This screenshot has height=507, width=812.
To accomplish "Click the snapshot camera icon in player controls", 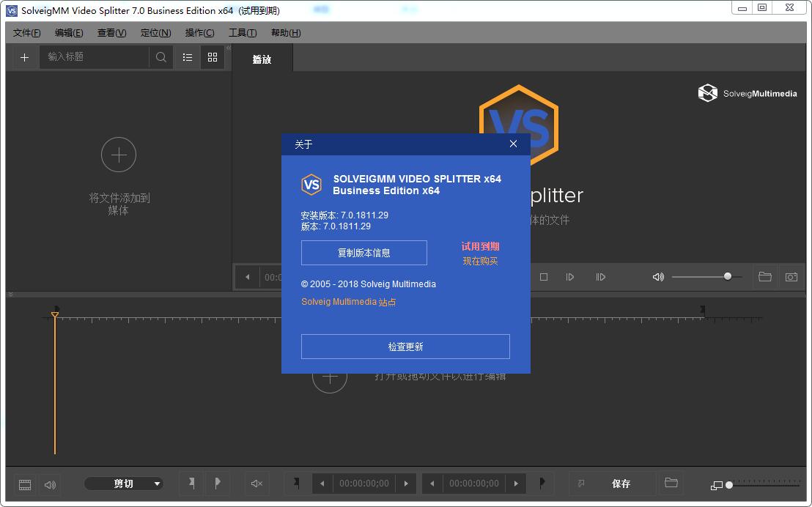I will 791,277.
